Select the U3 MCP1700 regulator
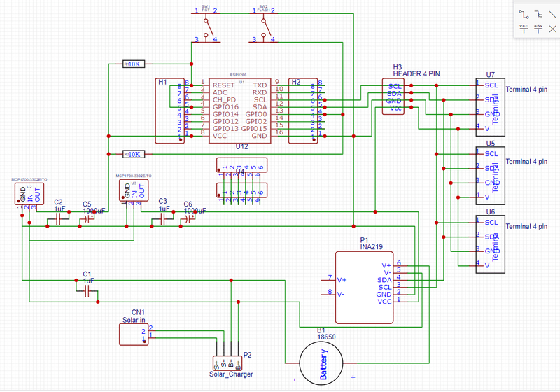This screenshot has width=560, height=392. (x=134, y=190)
